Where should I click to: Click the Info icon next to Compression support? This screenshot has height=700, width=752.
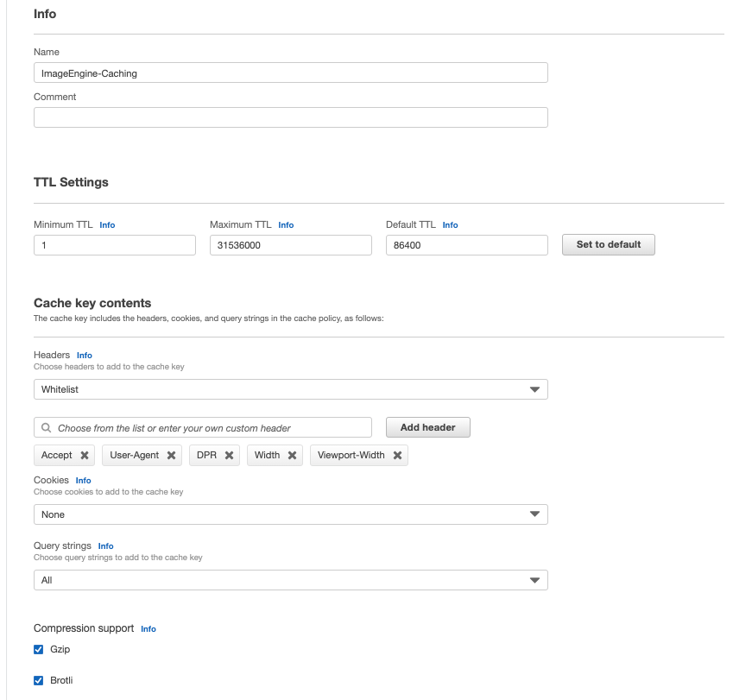pos(148,628)
